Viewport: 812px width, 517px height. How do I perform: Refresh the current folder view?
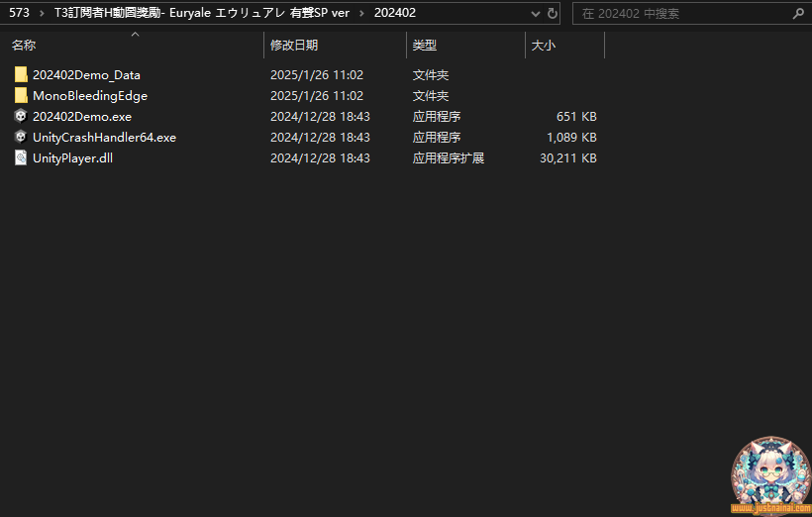553,13
